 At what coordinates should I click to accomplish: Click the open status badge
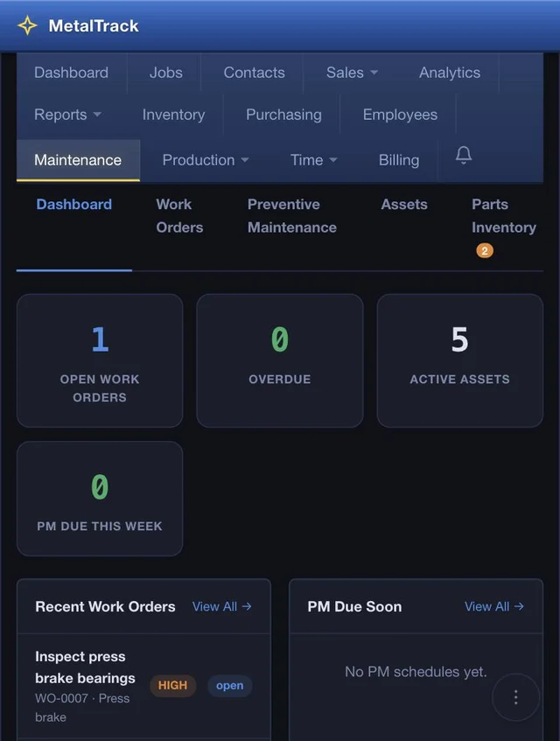tap(229, 685)
